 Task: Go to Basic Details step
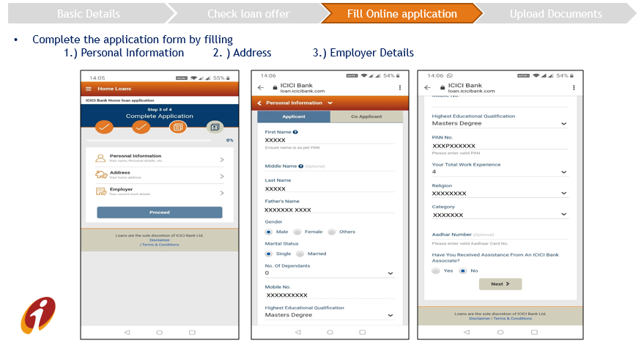click(89, 13)
